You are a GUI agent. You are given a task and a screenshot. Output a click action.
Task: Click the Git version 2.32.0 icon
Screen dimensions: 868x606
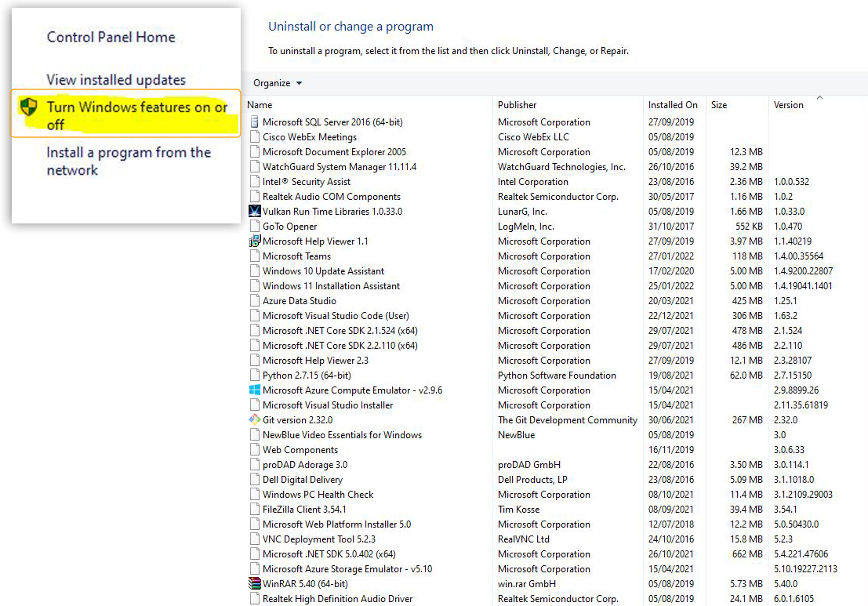[x=254, y=419]
